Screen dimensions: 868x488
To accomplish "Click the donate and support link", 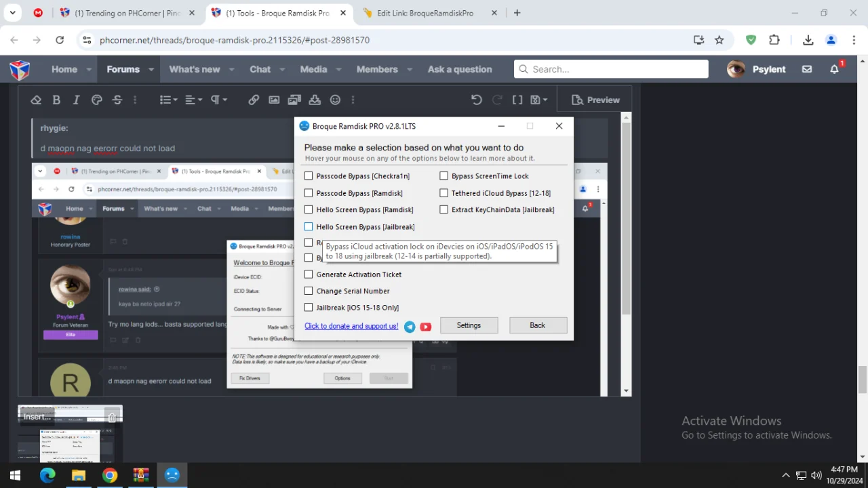I will click(351, 326).
